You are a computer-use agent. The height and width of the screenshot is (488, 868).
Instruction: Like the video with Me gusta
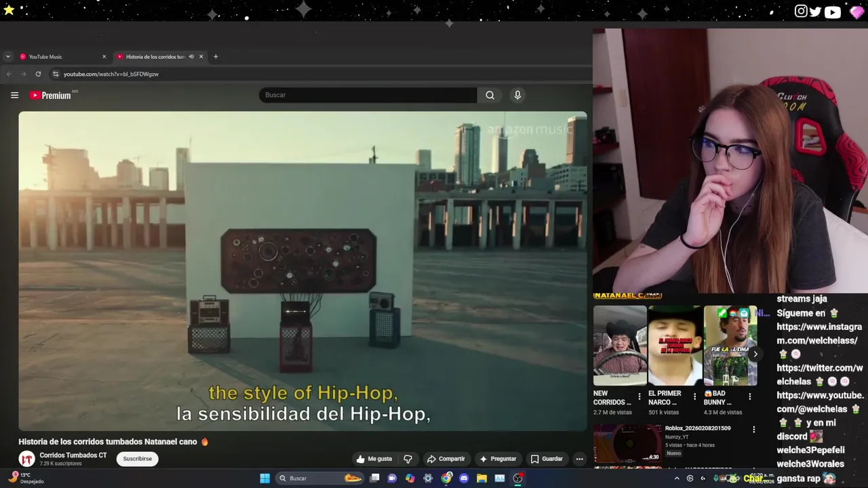tap(374, 459)
